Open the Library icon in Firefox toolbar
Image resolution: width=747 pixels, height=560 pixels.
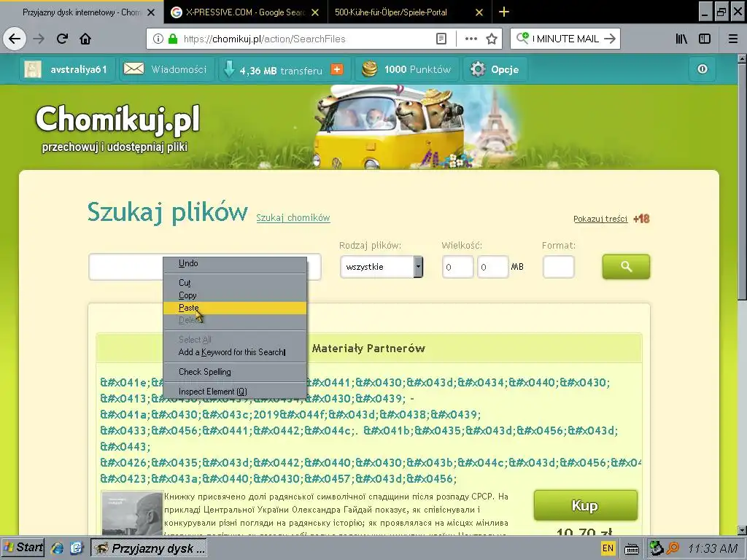pyautogui.click(x=681, y=39)
